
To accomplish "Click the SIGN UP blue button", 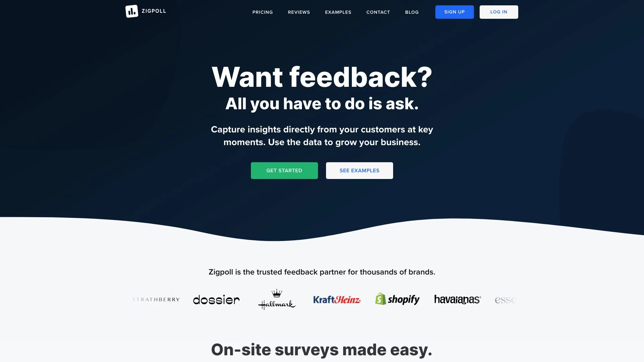I will pos(454,11).
